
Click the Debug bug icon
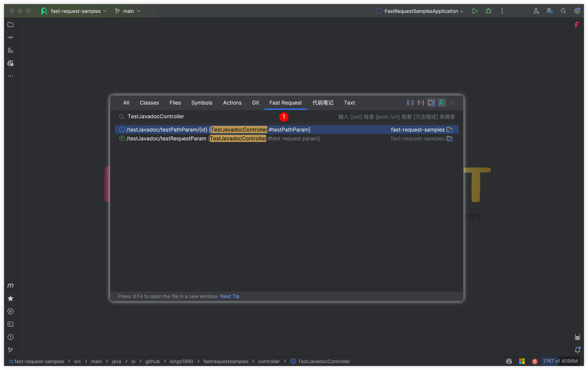488,11
